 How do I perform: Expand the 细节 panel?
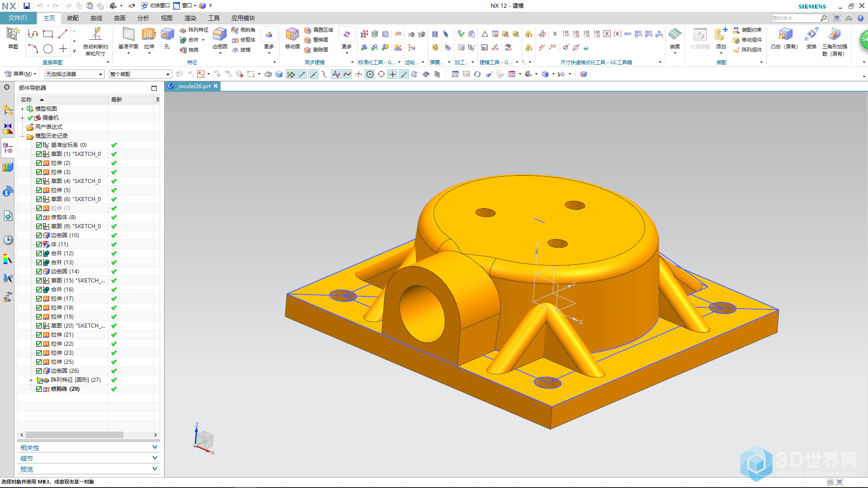pos(89,458)
